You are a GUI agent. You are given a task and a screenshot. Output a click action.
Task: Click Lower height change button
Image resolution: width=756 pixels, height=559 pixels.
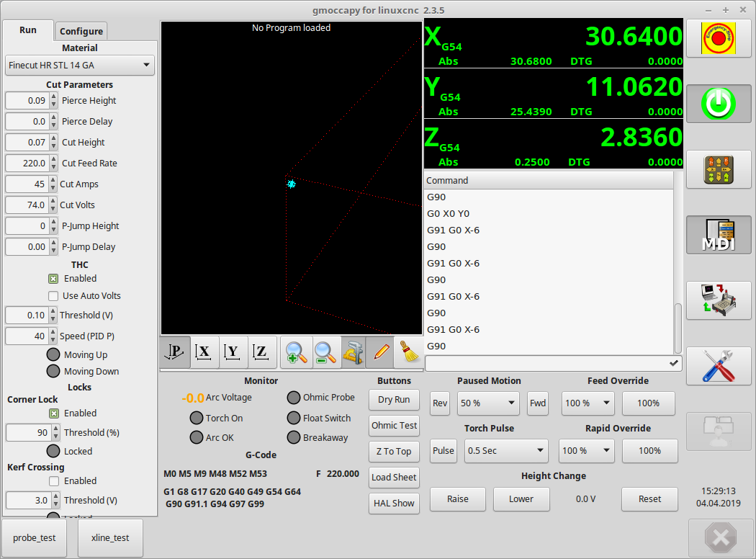click(521, 499)
